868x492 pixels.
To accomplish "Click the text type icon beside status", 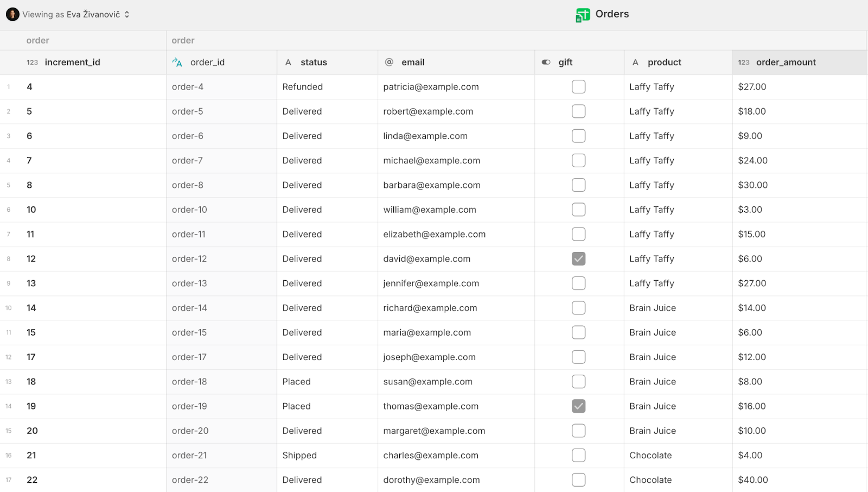I will pyautogui.click(x=288, y=62).
